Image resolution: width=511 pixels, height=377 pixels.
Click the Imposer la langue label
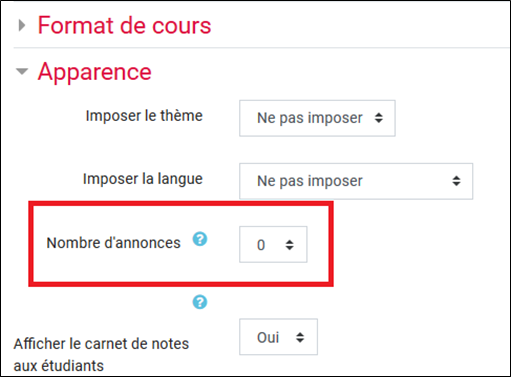point(143,179)
